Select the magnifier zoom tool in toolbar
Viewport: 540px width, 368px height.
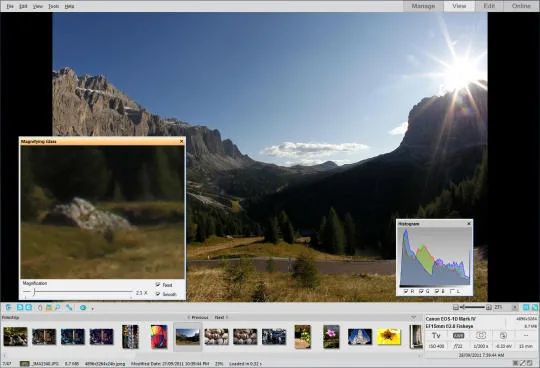tap(58, 307)
